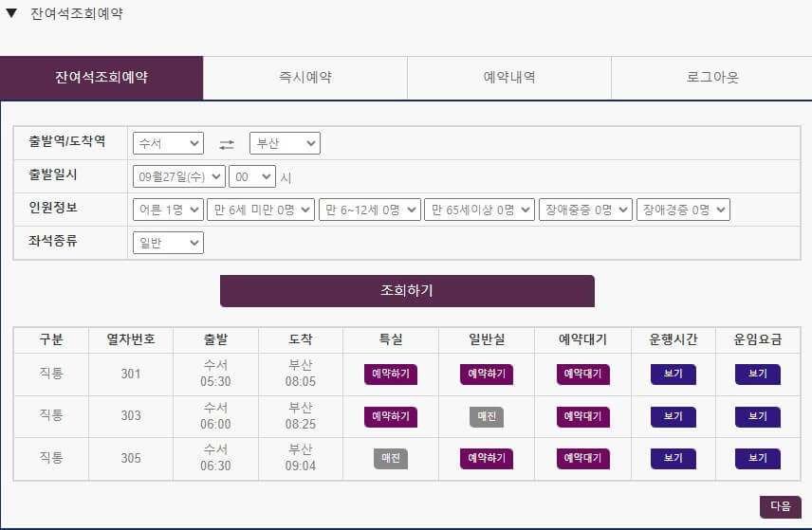Go to next results with 다음 button
This screenshot has width=812, height=530.
(781, 506)
